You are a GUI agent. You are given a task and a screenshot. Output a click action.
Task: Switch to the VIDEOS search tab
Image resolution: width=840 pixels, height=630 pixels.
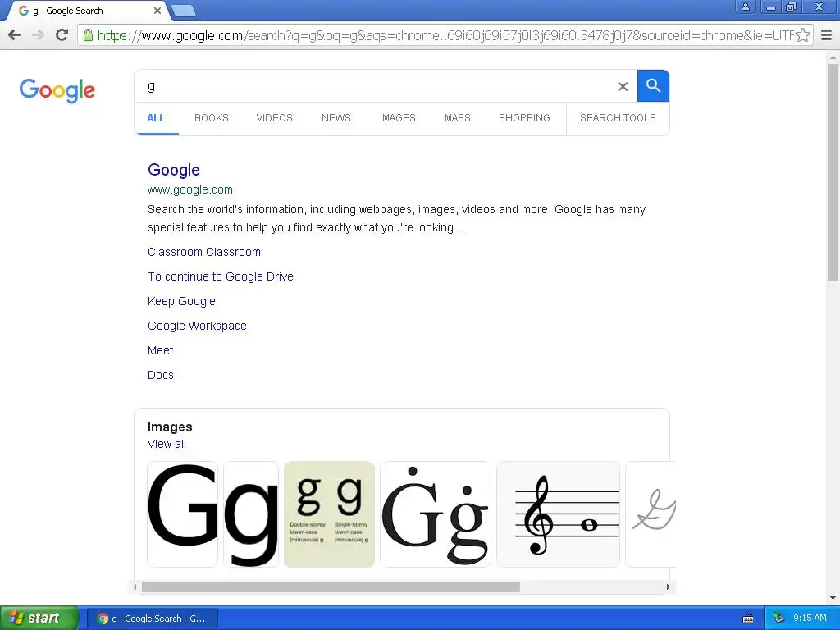click(274, 118)
